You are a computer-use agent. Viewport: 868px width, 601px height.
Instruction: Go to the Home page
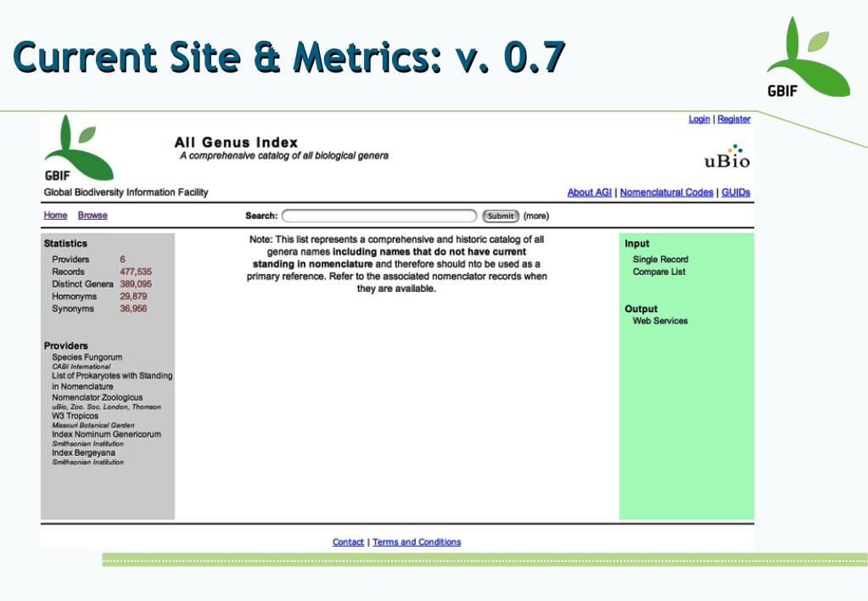(x=55, y=215)
